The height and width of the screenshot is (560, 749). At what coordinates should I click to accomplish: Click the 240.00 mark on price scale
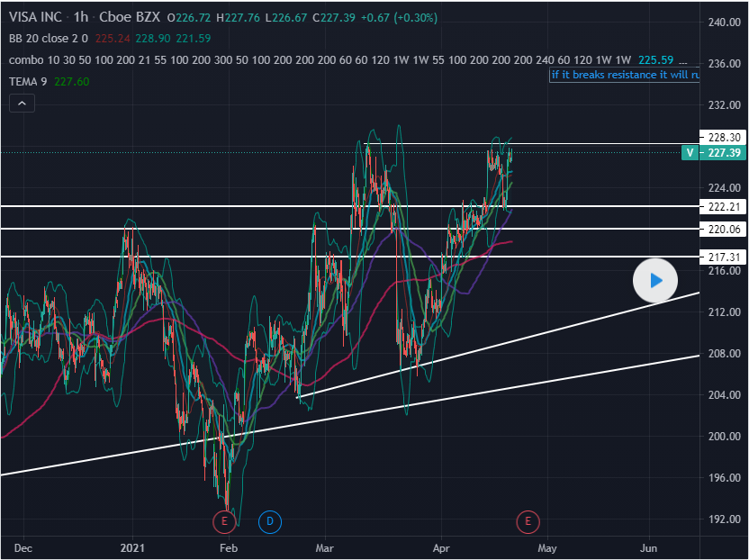pyautogui.click(x=725, y=22)
